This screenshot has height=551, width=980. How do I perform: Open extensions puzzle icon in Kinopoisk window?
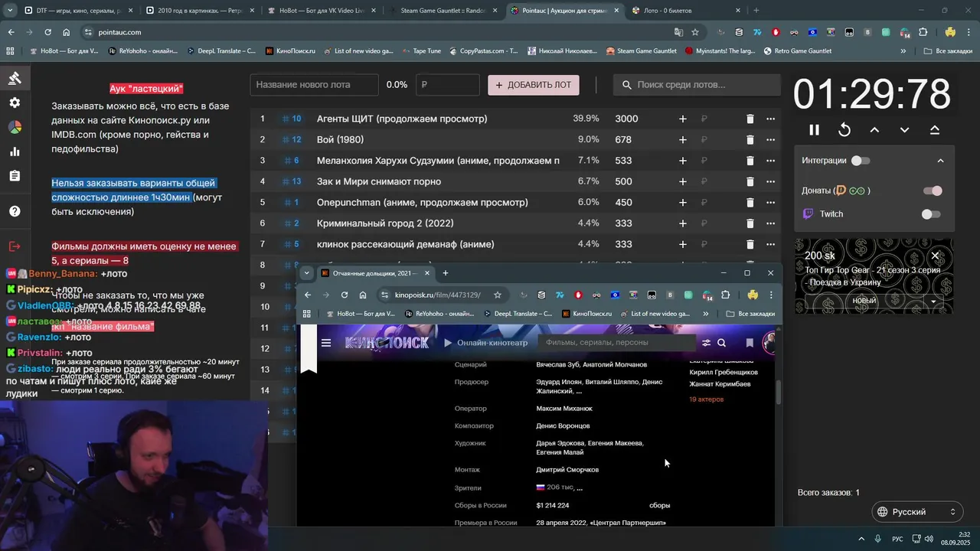coord(725,295)
